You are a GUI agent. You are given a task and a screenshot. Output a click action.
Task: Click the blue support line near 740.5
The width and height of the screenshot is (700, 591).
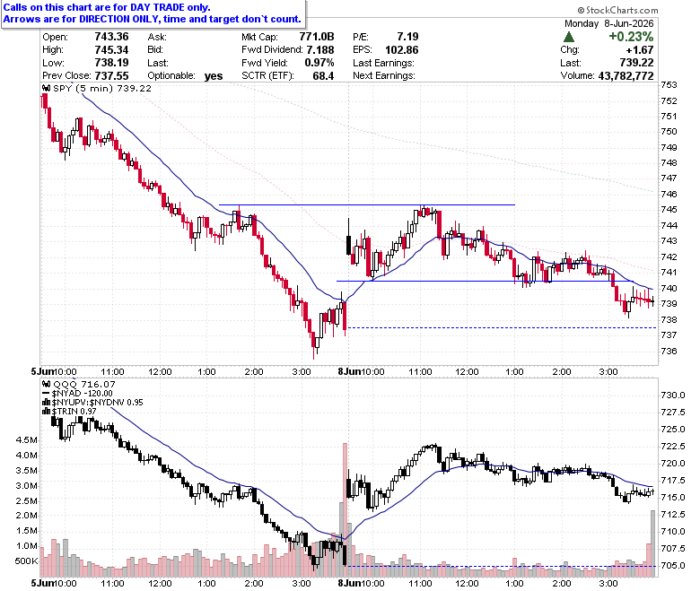coord(485,281)
